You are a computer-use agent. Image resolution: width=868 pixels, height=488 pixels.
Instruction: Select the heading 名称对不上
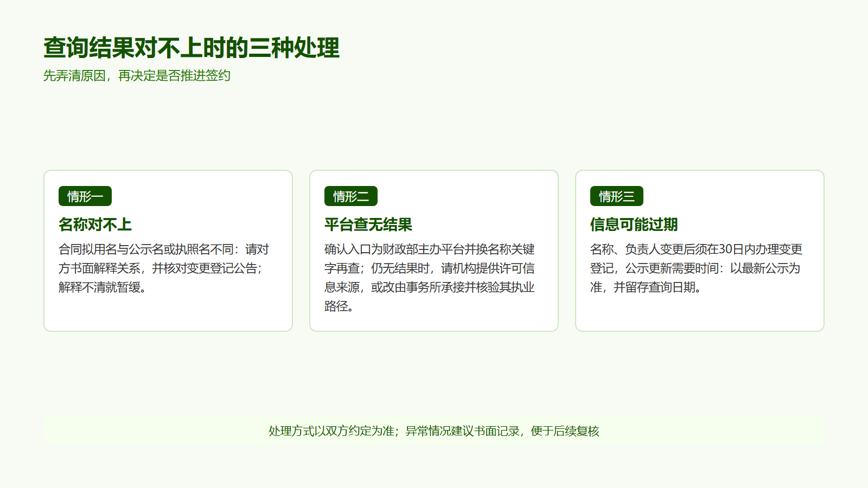click(95, 224)
